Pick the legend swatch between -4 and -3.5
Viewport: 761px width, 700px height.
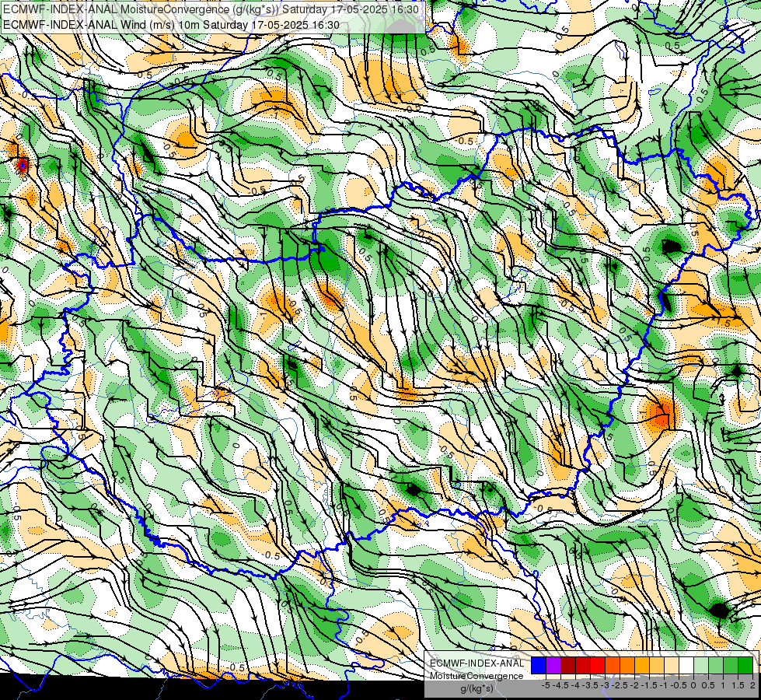pyautogui.click(x=583, y=665)
